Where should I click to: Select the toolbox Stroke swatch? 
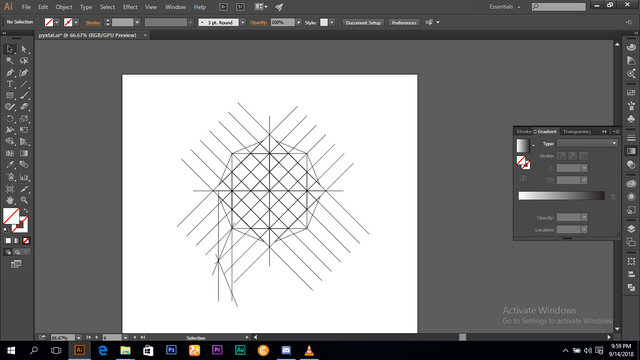[x=20, y=225]
